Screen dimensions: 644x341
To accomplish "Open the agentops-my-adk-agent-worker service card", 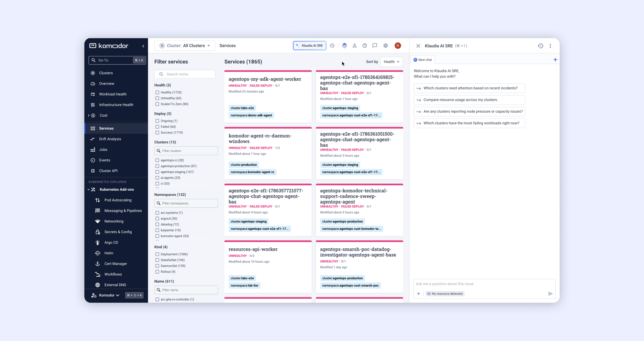I will [x=268, y=97].
